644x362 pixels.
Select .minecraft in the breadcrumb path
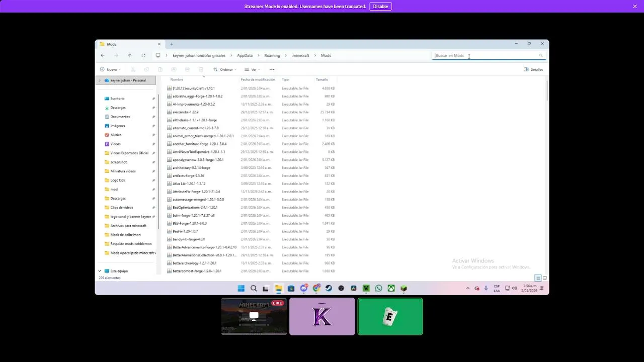pos(300,55)
